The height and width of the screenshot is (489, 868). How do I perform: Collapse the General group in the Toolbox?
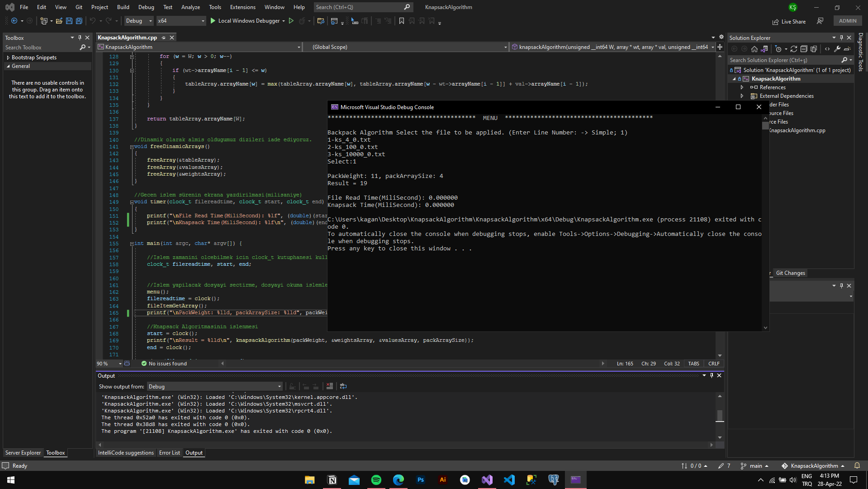(x=8, y=66)
